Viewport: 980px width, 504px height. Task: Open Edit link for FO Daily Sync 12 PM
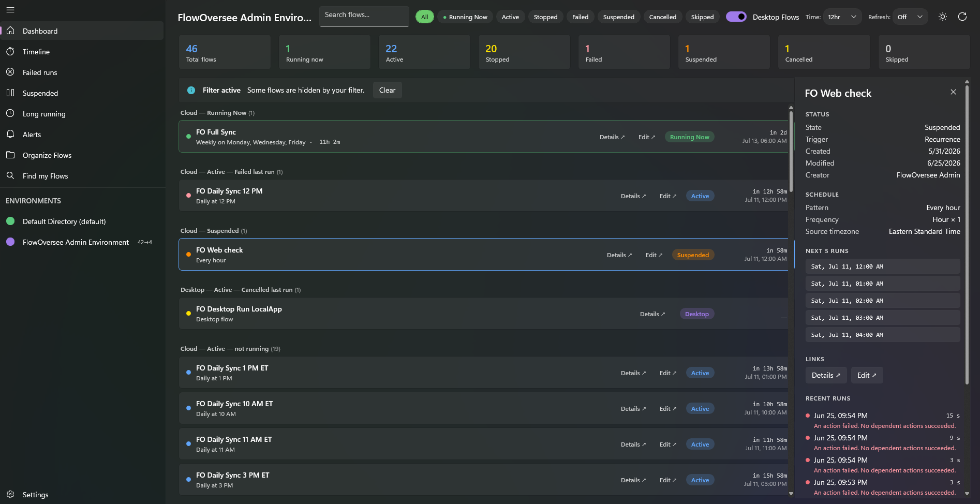point(668,196)
